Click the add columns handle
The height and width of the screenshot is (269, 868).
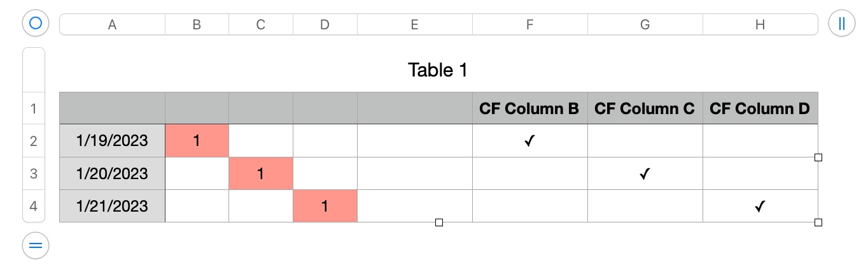[x=842, y=24]
